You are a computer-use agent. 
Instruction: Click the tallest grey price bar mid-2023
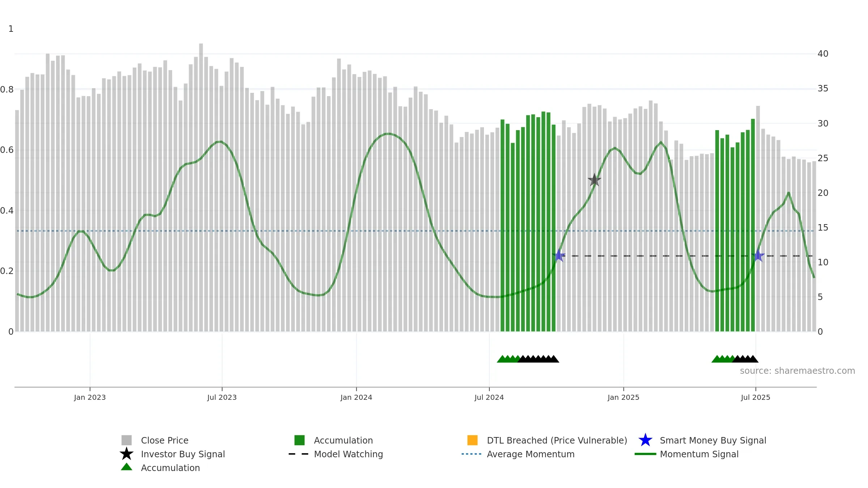pyautogui.click(x=201, y=187)
